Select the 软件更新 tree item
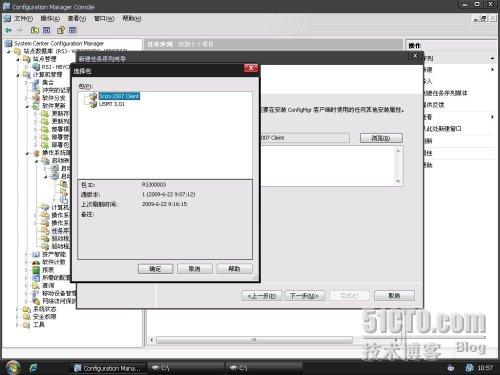 [x=54, y=106]
